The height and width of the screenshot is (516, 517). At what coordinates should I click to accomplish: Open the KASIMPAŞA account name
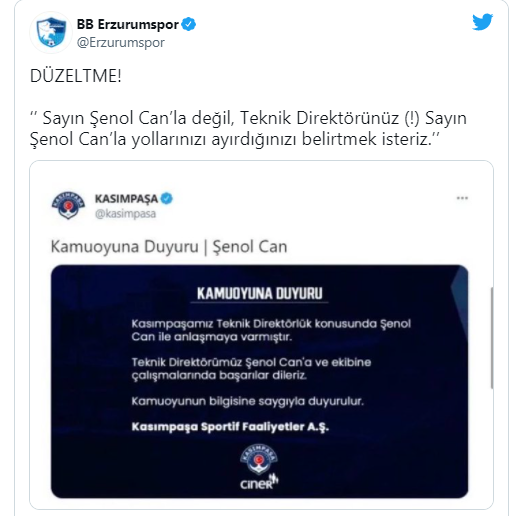coord(126,199)
